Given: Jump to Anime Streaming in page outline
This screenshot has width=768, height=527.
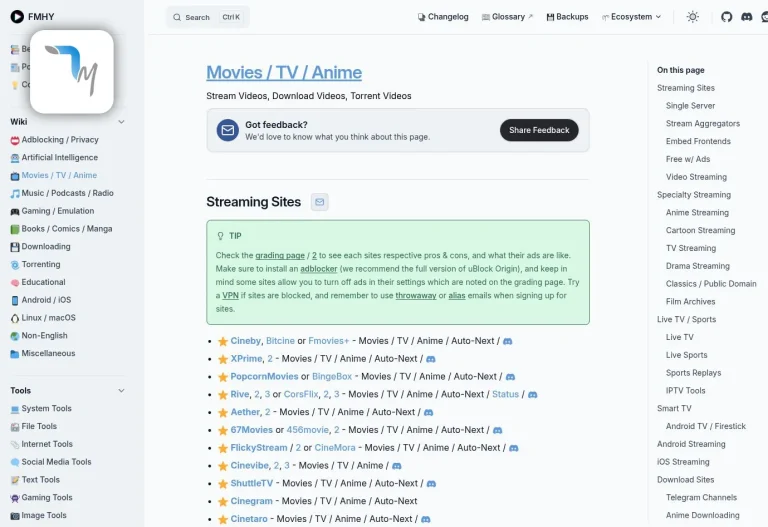Looking at the screenshot, I should pos(697,213).
